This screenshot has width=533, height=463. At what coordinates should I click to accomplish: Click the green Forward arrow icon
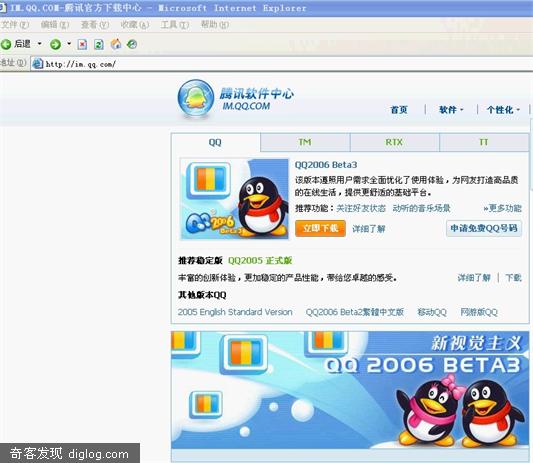pyautogui.click(x=55, y=44)
